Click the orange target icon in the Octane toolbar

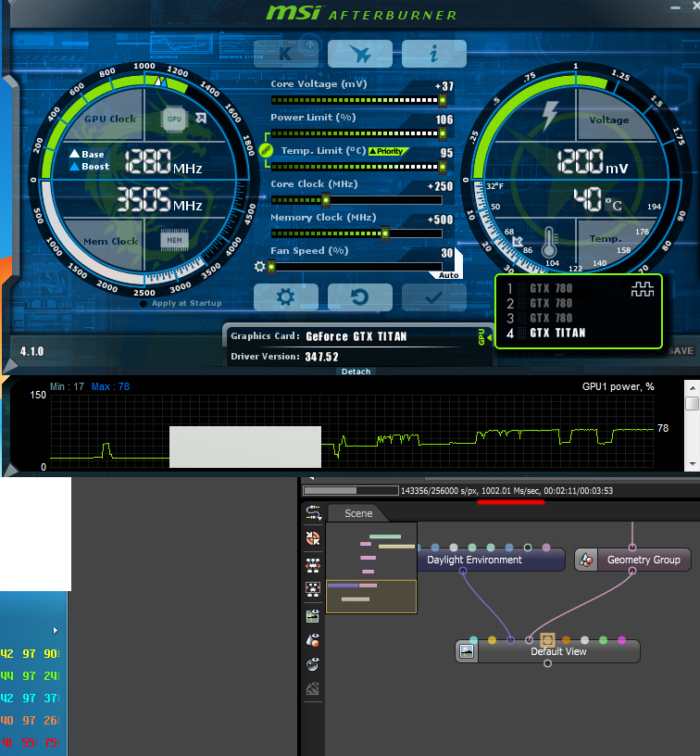pyautogui.click(x=313, y=538)
